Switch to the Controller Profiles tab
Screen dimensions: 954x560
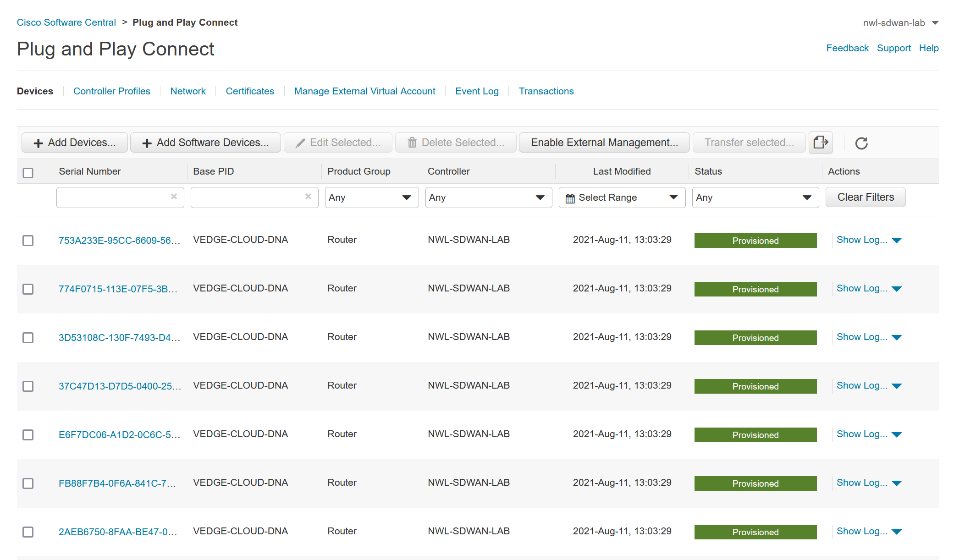pos(112,91)
